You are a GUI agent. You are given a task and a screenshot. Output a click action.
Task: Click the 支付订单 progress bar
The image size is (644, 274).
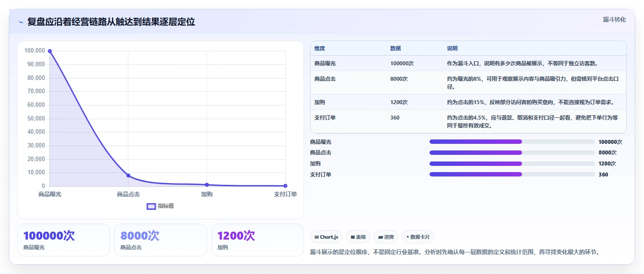(x=512, y=174)
